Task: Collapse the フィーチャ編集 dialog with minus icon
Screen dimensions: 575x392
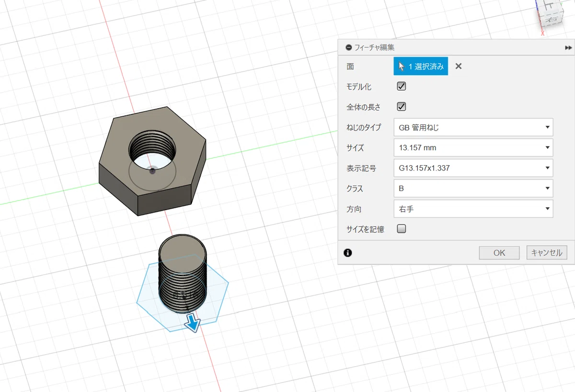Action: [x=349, y=48]
